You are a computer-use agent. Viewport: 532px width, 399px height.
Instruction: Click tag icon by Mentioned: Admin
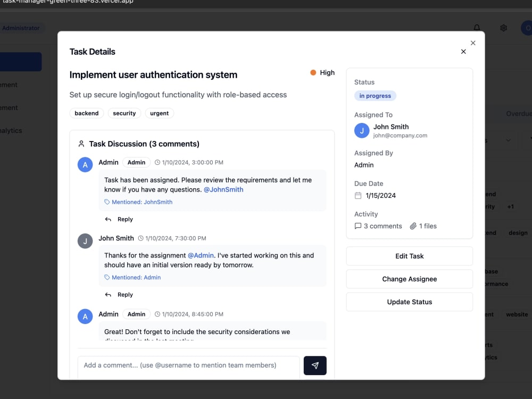(x=107, y=277)
